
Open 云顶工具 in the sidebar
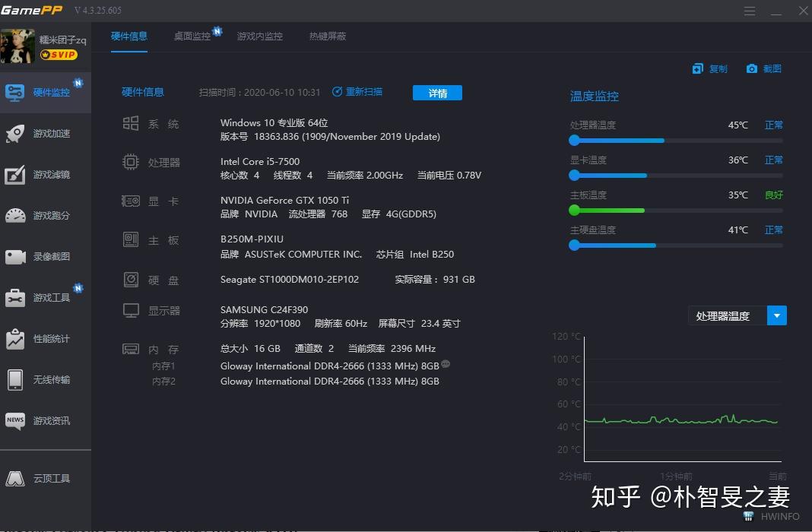pos(46,478)
